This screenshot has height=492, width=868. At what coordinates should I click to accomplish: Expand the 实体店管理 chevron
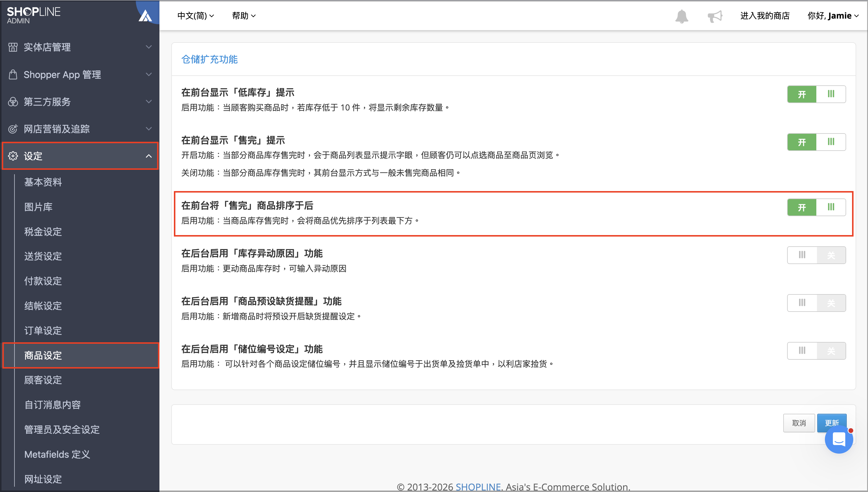149,47
